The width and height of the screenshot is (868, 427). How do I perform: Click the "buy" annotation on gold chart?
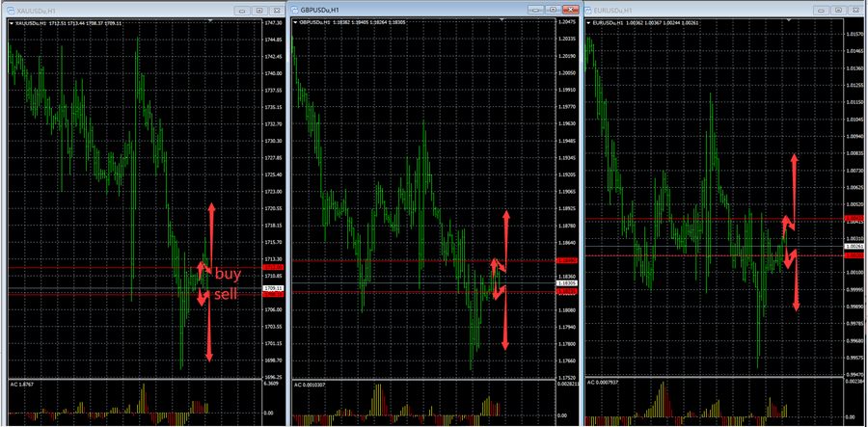(x=228, y=274)
